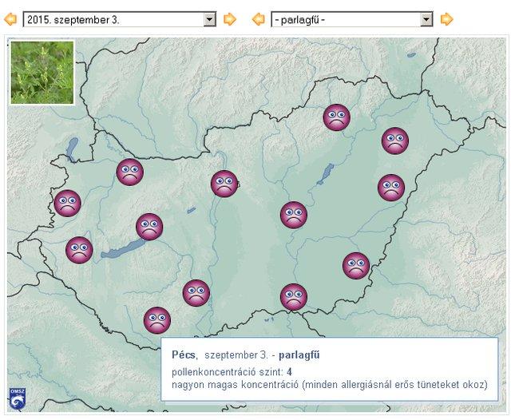Click the Szombathely sad face icon
511x420 pixels.
click(67, 204)
